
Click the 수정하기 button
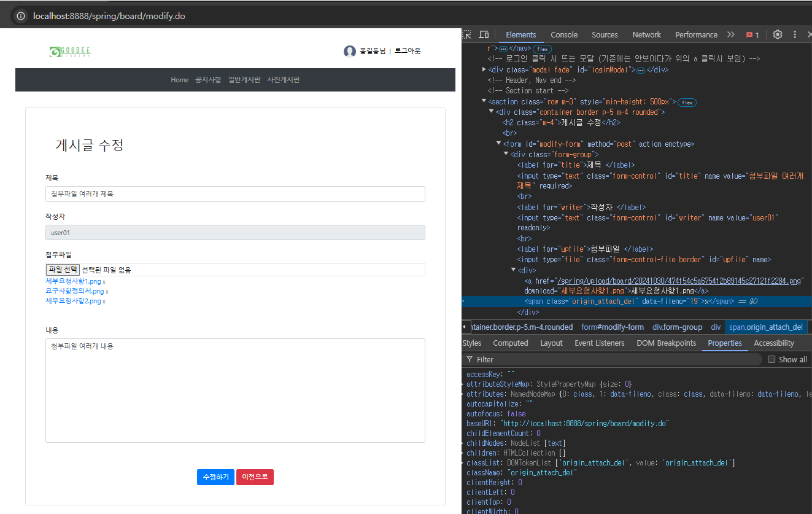pos(215,477)
